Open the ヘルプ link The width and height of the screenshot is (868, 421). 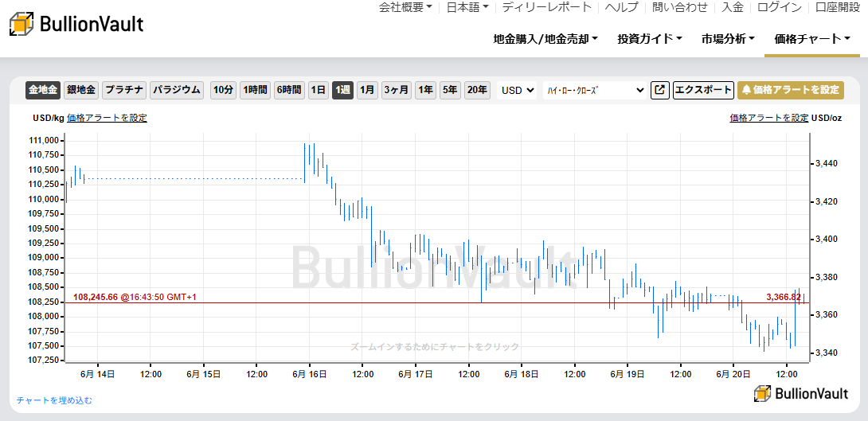coord(622,7)
